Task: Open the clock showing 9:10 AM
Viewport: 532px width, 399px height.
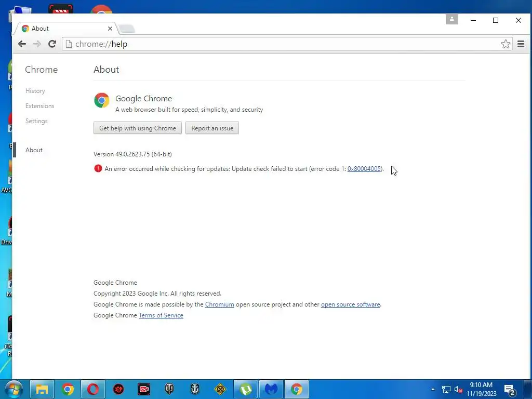Action: tap(481, 389)
